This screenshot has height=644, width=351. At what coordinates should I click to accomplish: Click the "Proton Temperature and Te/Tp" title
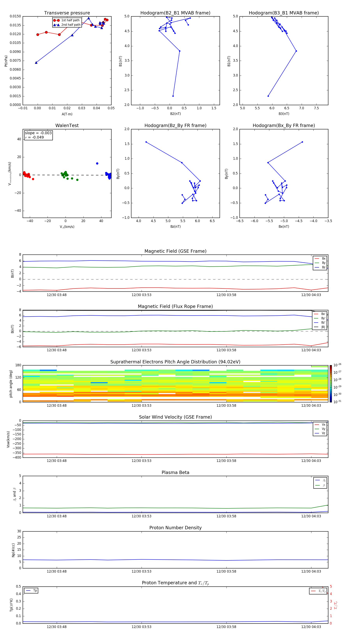pos(175,583)
